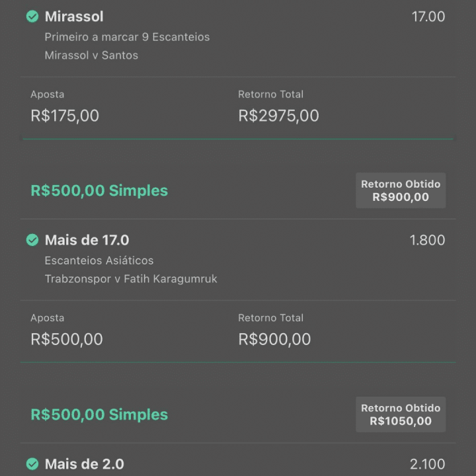The width and height of the screenshot is (476, 476).
Task: Click the Retorno Total R$2975,00 amount
Action: 278,116
